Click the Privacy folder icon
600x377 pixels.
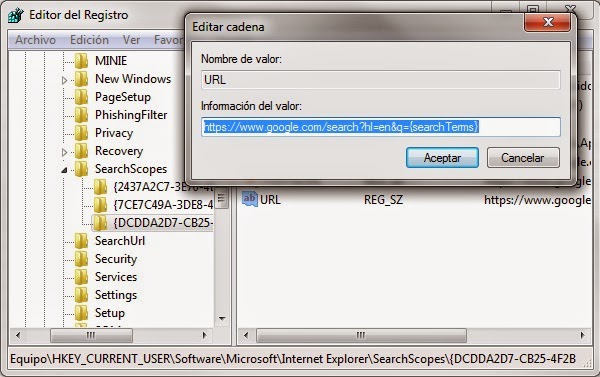(x=81, y=133)
